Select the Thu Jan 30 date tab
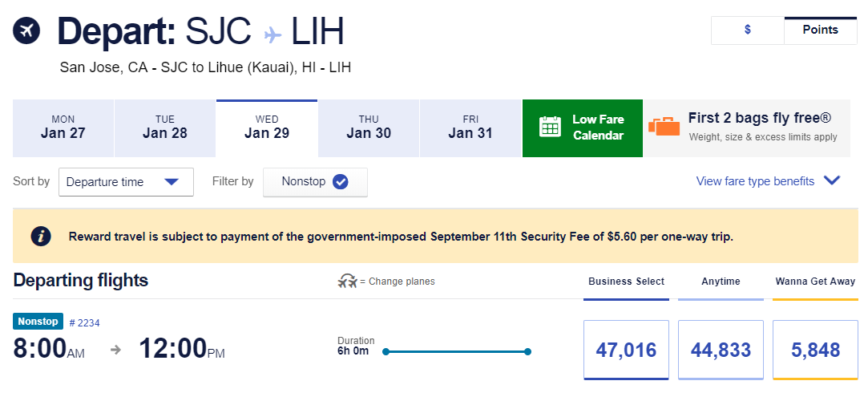Image resolution: width=868 pixels, height=393 pixels. click(x=369, y=128)
